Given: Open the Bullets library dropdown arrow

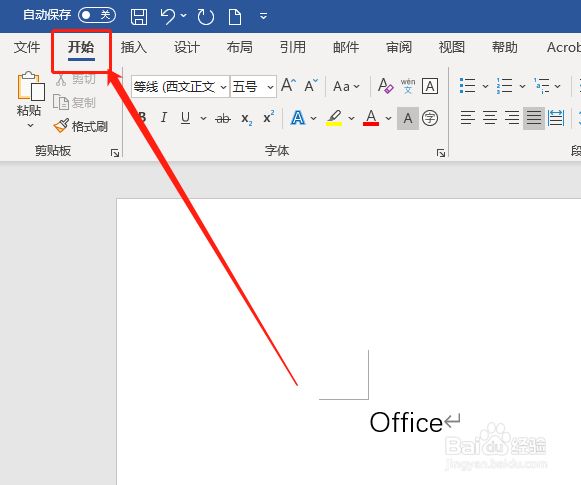Looking at the screenshot, I should pyautogui.click(x=485, y=86).
